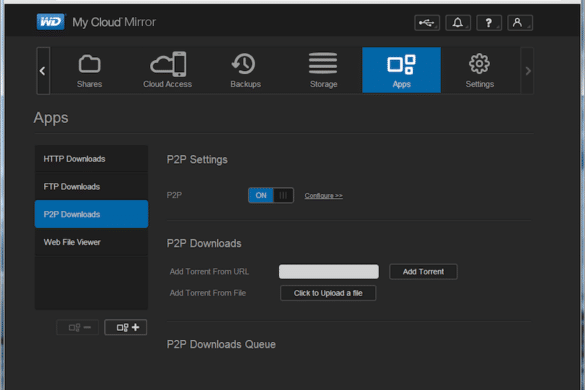
Task: Open the notifications bell icon
Action: coord(458,23)
